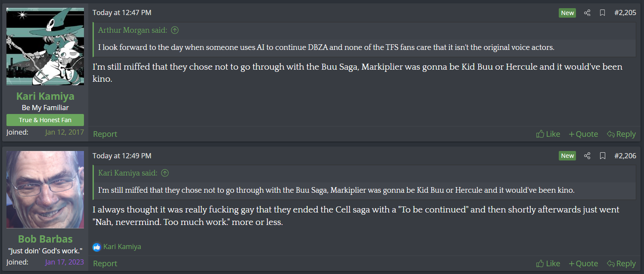Quote Bob Barbas's post
The image size is (644, 274).
(x=583, y=264)
